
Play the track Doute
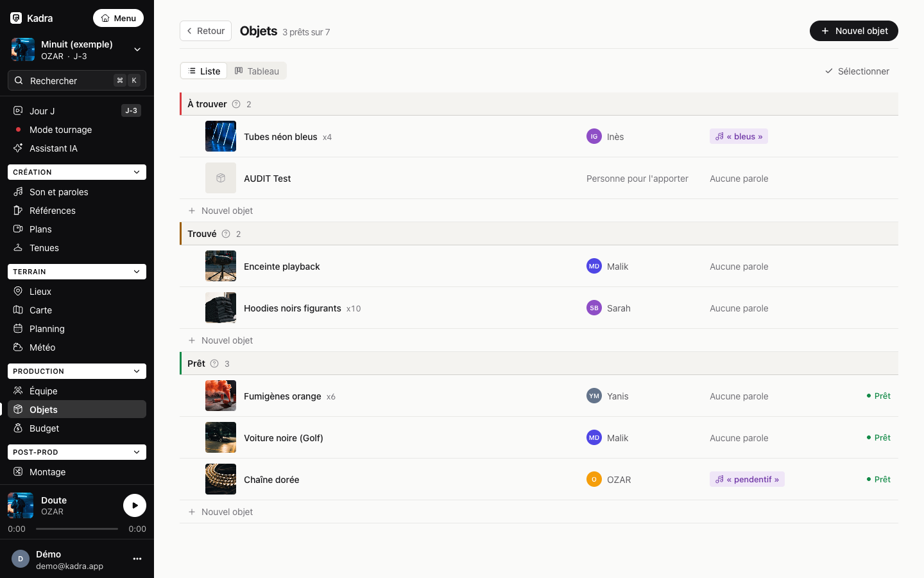click(135, 505)
